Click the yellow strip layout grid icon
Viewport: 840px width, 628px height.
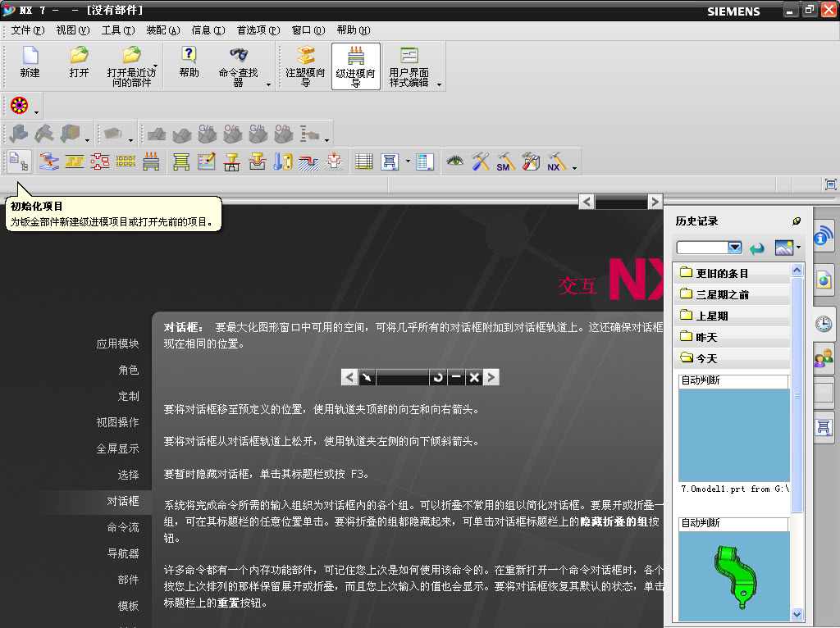pos(126,162)
